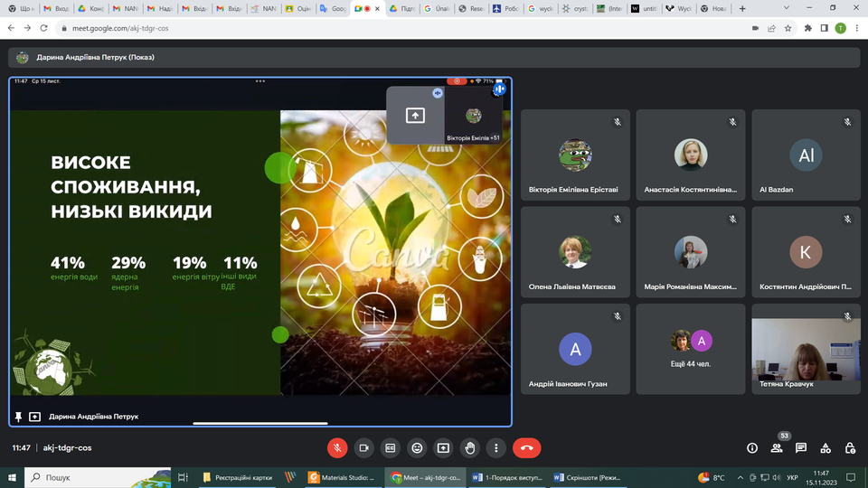This screenshot has height=488, width=868.
Task: Open meeting details info icon
Action: (752, 447)
